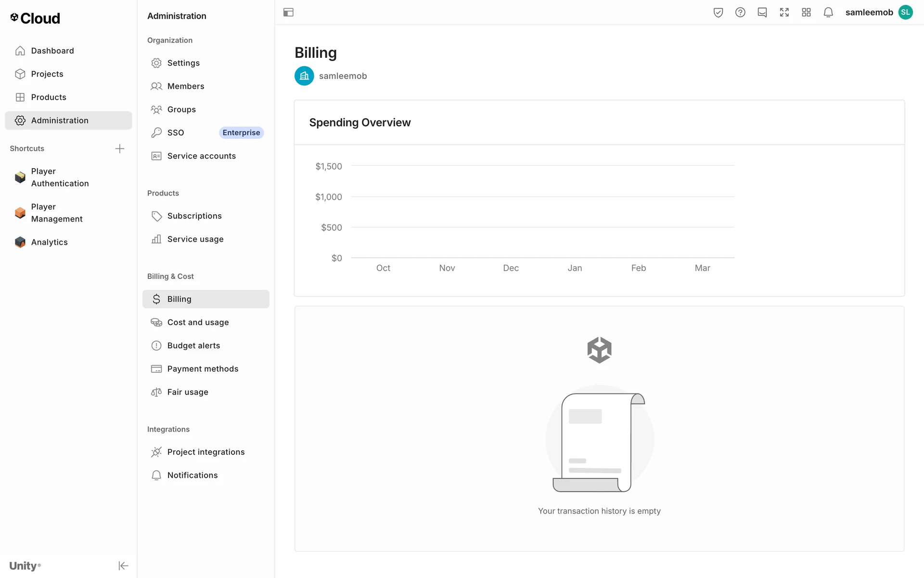This screenshot has width=924, height=578.
Task: Open the feedback chat icon in header
Action: [x=762, y=13]
